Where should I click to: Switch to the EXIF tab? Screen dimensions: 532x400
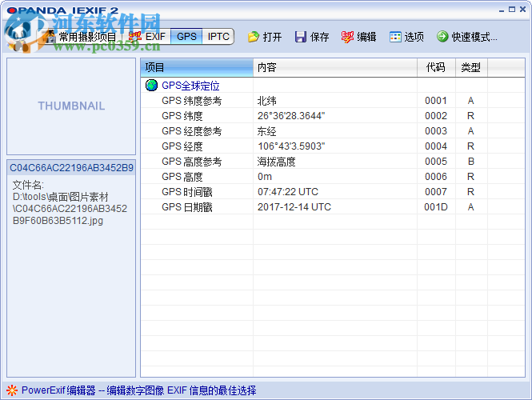point(147,37)
